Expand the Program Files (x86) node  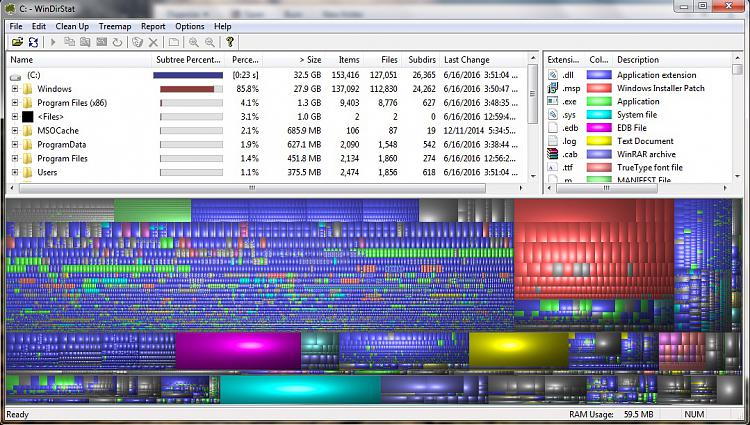15,103
